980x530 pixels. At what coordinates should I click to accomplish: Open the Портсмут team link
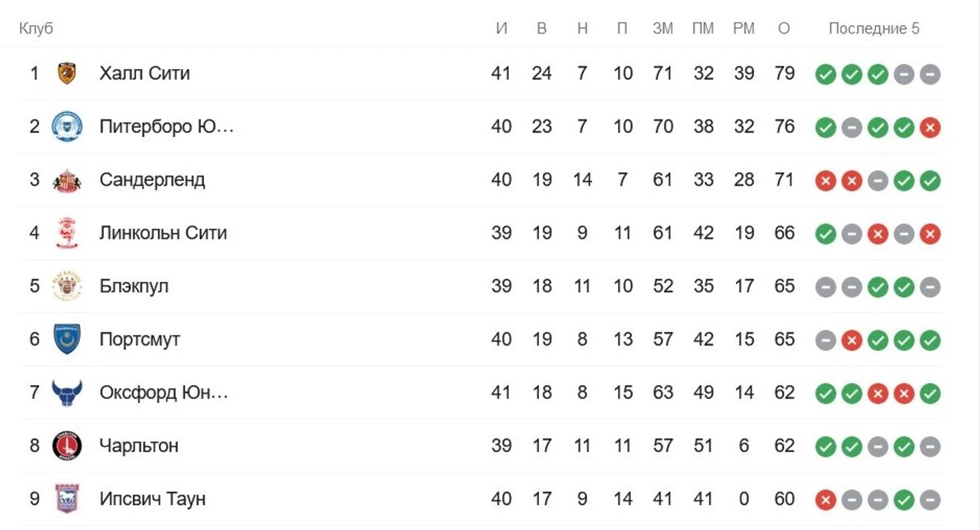pyautogui.click(x=140, y=339)
